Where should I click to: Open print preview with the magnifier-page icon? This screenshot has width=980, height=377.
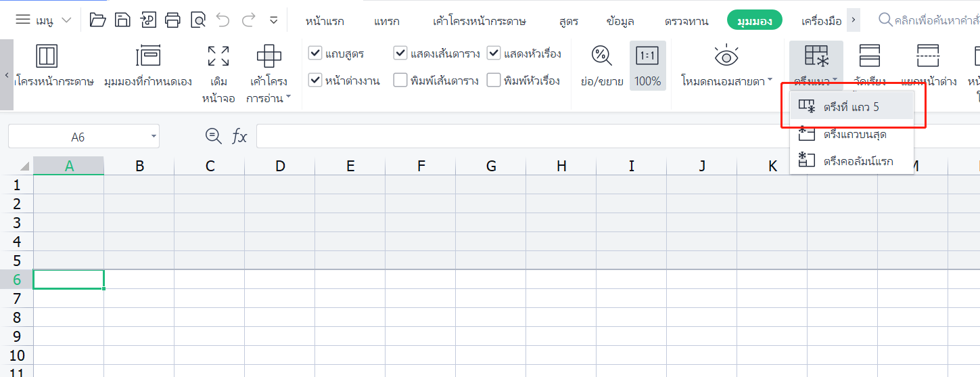pos(197,20)
